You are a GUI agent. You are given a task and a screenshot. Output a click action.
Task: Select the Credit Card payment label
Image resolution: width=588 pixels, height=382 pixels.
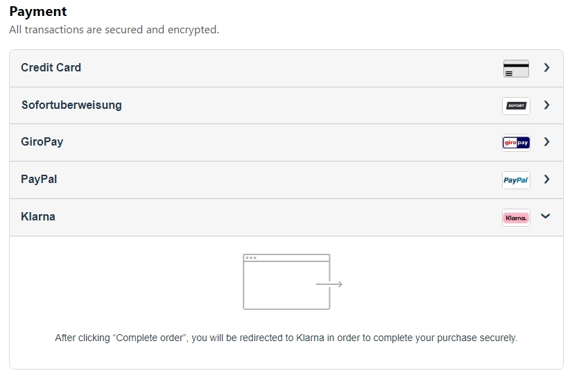click(51, 67)
